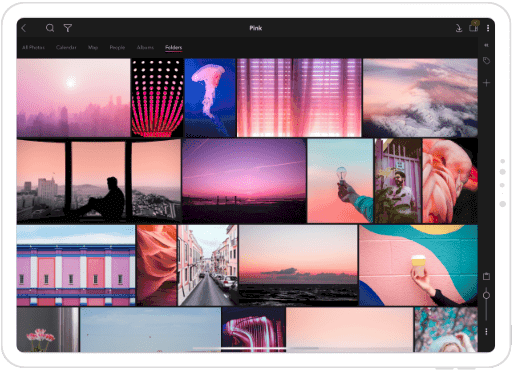The height and width of the screenshot is (370, 512).
Task: Select the pink flowers in vase photo
Action: (x=48, y=329)
